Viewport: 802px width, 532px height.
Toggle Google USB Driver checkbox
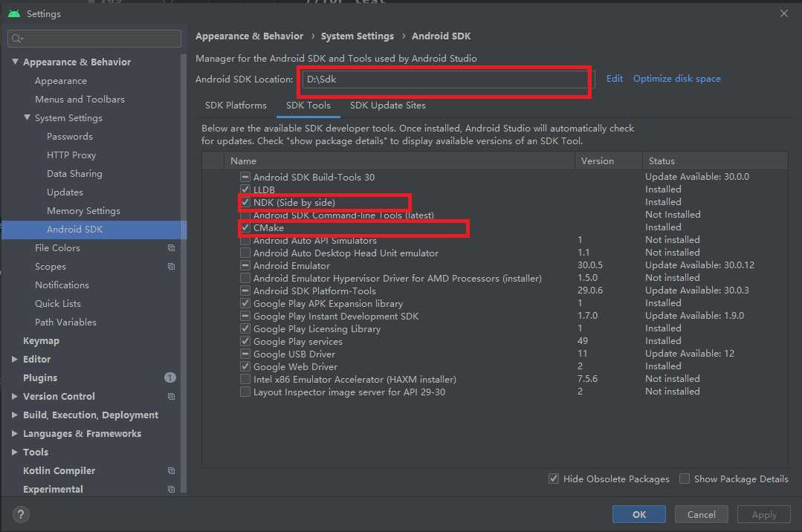[245, 354]
